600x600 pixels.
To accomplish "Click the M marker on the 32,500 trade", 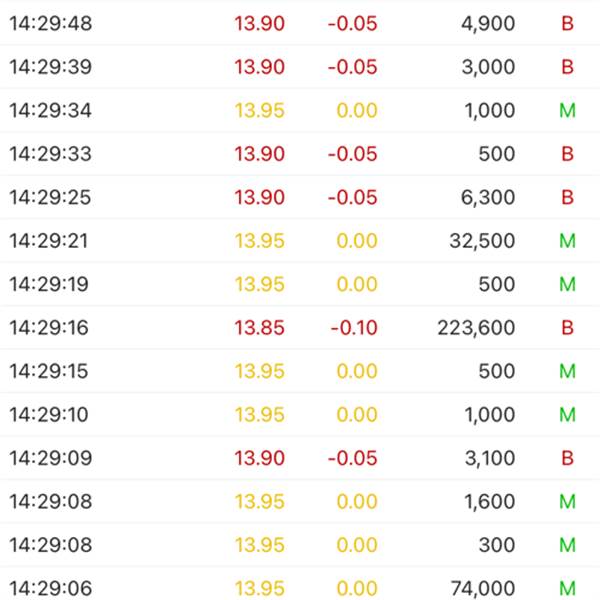I will pos(567,241).
